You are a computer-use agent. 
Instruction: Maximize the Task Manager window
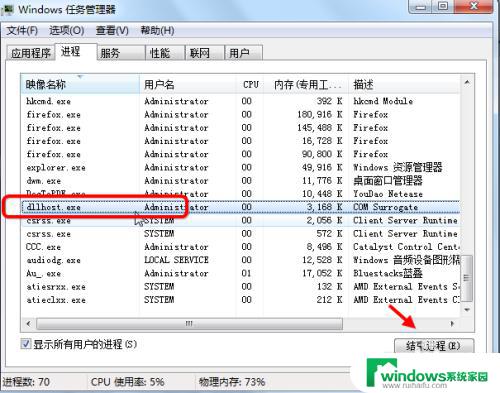443,6
